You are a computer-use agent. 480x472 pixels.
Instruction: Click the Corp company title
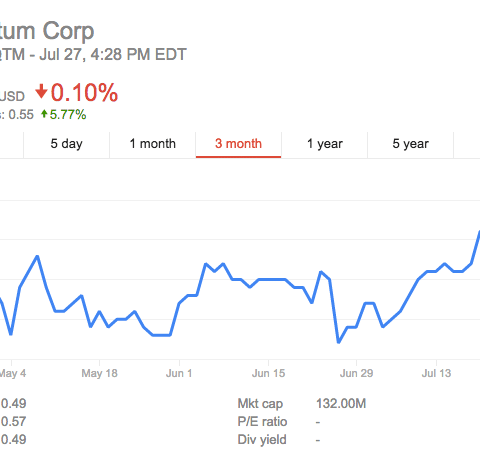tap(68, 31)
